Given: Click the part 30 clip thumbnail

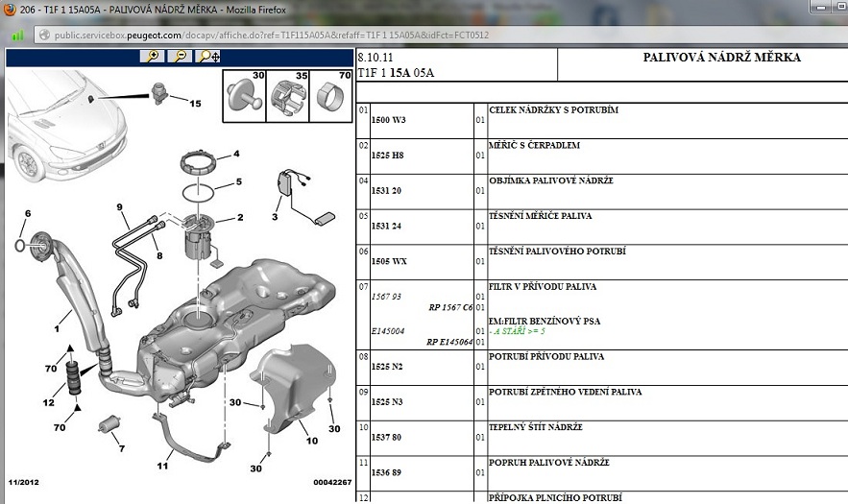Looking at the screenshot, I should click(245, 96).
